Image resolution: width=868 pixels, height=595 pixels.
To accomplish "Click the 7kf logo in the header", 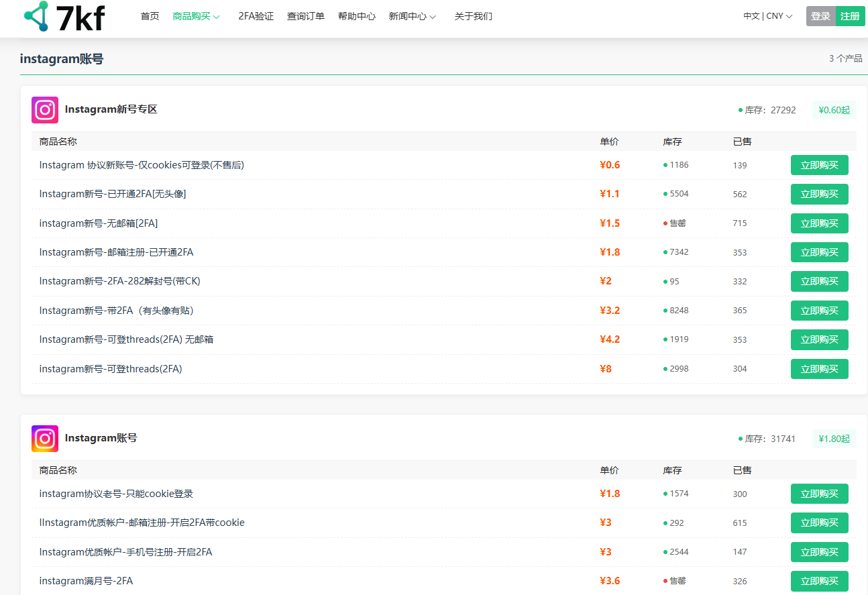I will click(x=64, y=17).
